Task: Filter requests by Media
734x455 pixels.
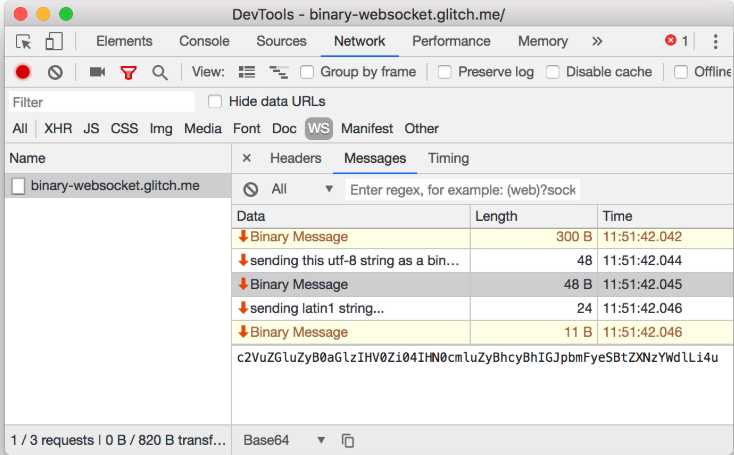Action: click(x=203, y=129)
